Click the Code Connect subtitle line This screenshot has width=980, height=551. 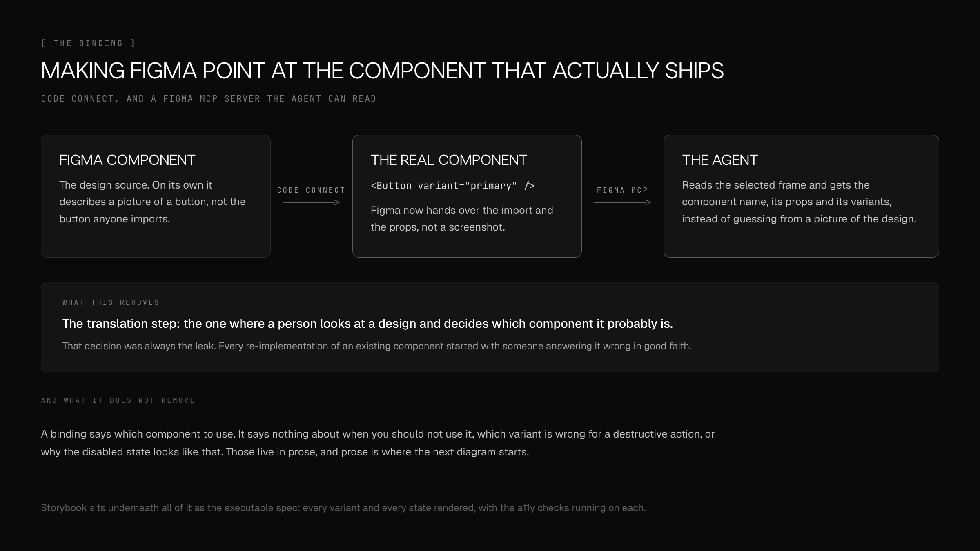209,99
